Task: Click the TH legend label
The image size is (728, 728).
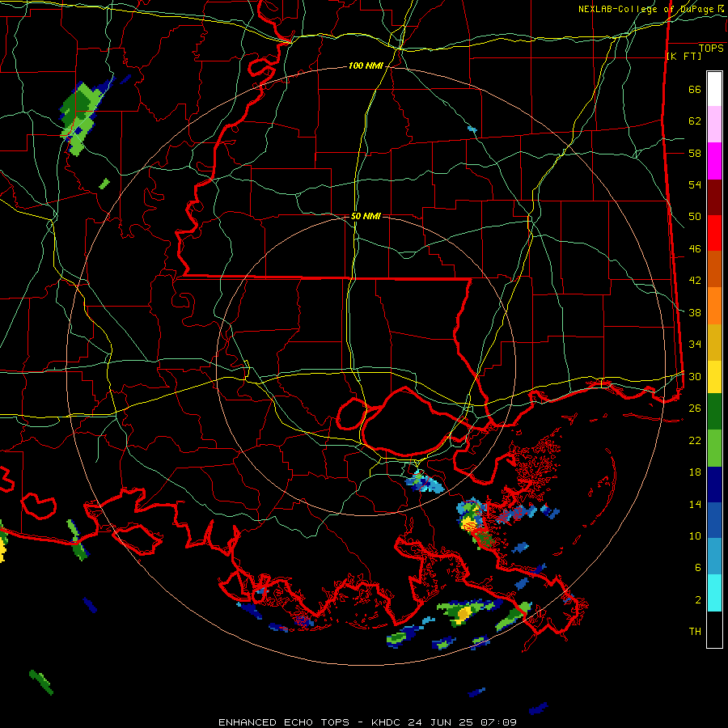Action: click(x=695, y=632)
